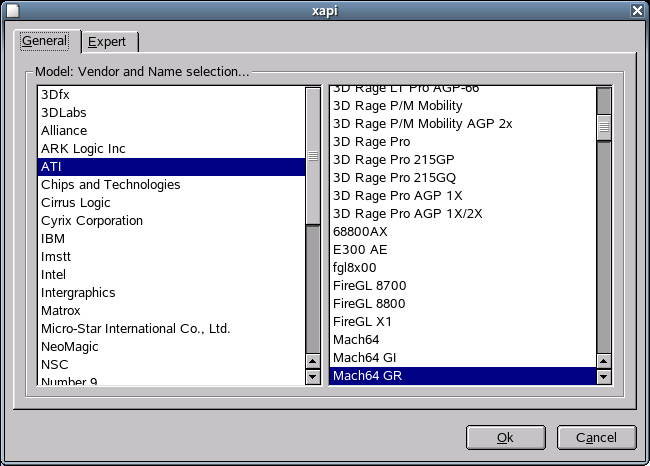Click model scrollbar track below the thumb
The width and height of the screenshot is (650, 466).
[604, 248]
